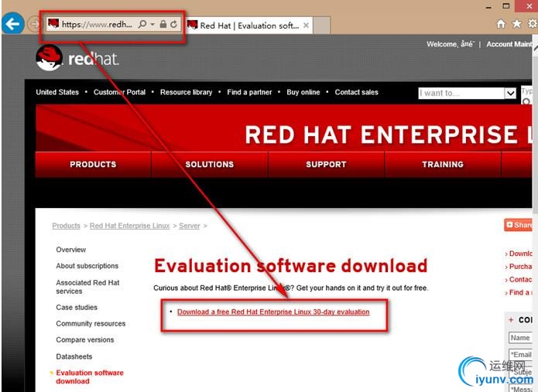Click the Account Maintenance link

(509, 44)
